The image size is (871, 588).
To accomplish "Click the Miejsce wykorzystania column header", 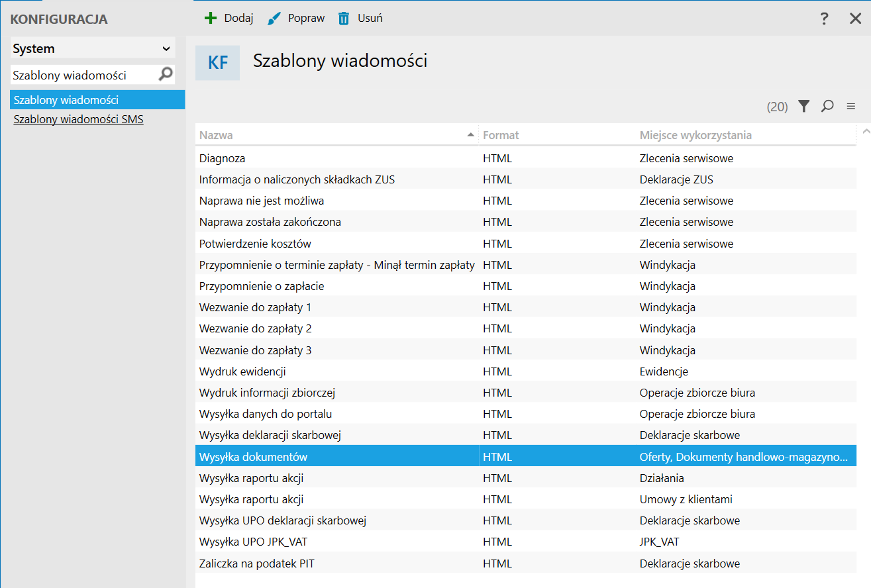I will [695, 135].
